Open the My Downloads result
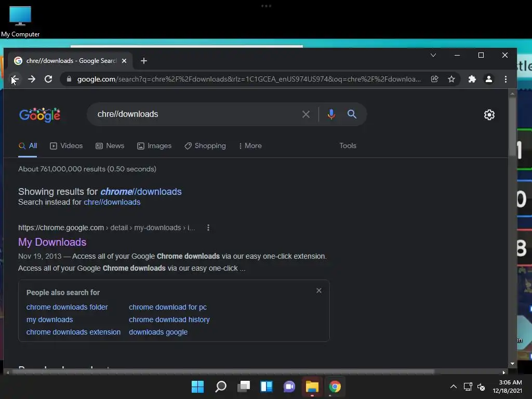This screenshot has width=532, height=399. coord(52,242)
